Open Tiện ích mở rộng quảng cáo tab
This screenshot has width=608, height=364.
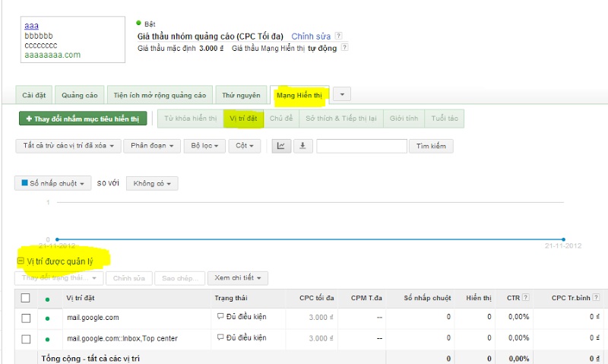(x=160, y=95)
